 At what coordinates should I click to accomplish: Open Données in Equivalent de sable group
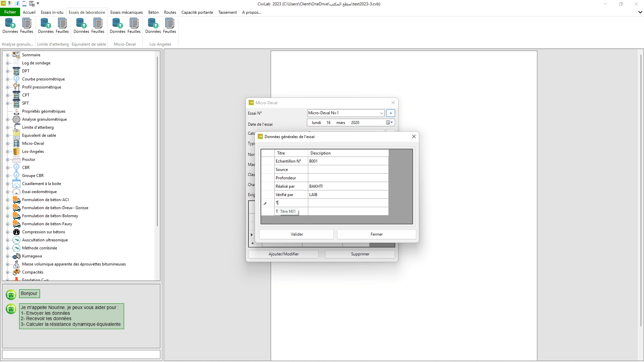tap(81, 26)
